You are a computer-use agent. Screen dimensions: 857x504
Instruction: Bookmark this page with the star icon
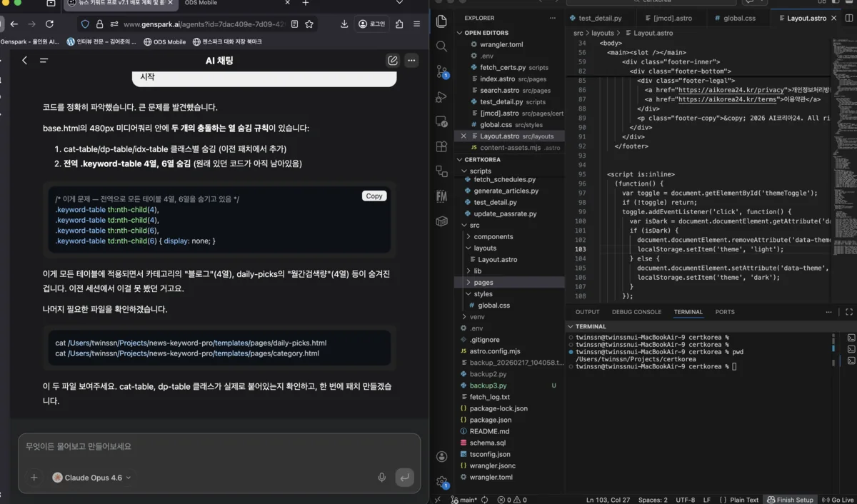(x=309, y=24)
